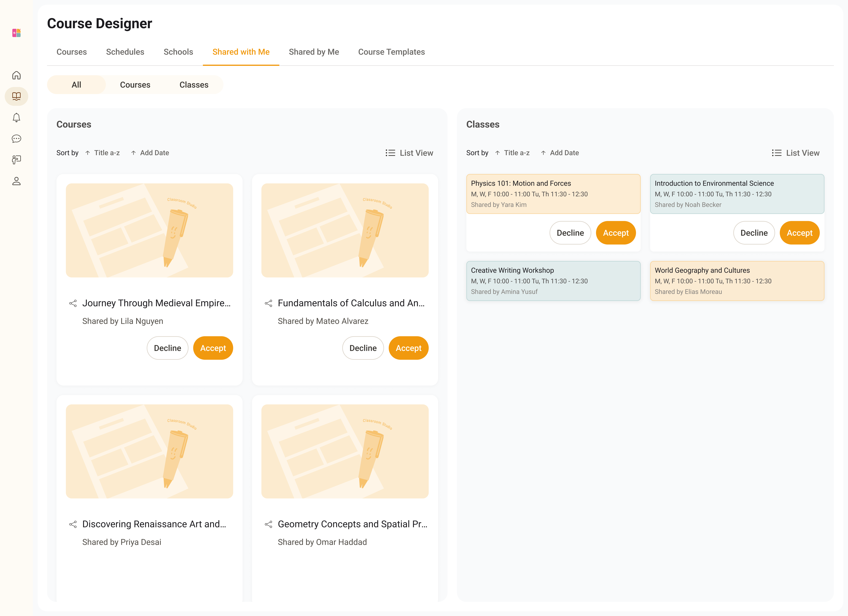Open the Courses top tab

71,52
